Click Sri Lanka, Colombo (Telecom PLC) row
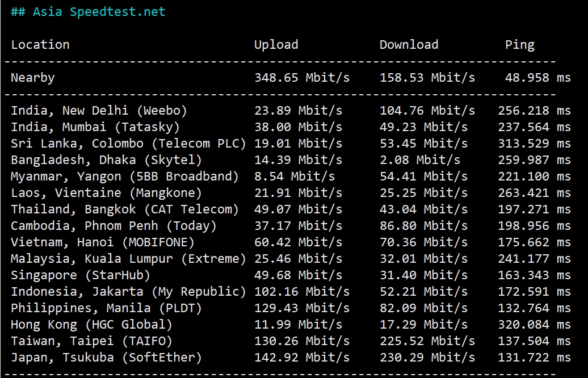The height and width of the screenshot is (378, 588). pos(128,144)
